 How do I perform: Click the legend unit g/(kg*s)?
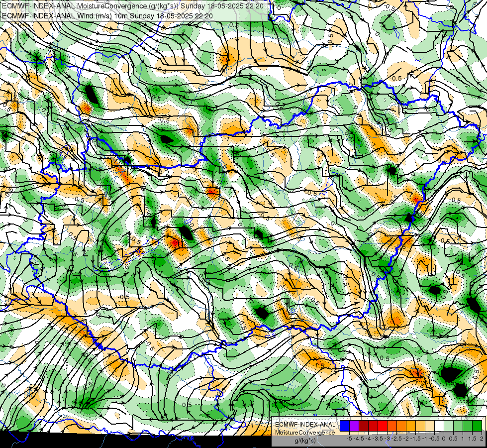coord(305,441)
